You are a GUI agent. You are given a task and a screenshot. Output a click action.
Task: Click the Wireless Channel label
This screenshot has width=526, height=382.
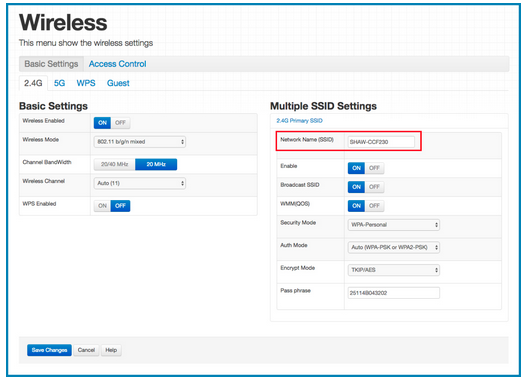(x=44, y=181)
